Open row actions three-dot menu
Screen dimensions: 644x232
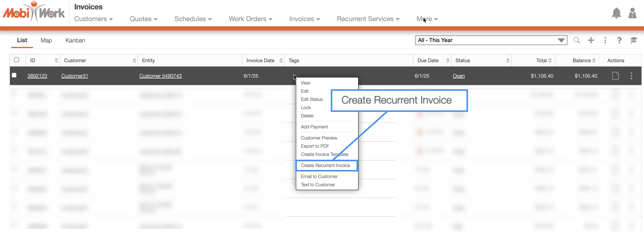point(631,76)
